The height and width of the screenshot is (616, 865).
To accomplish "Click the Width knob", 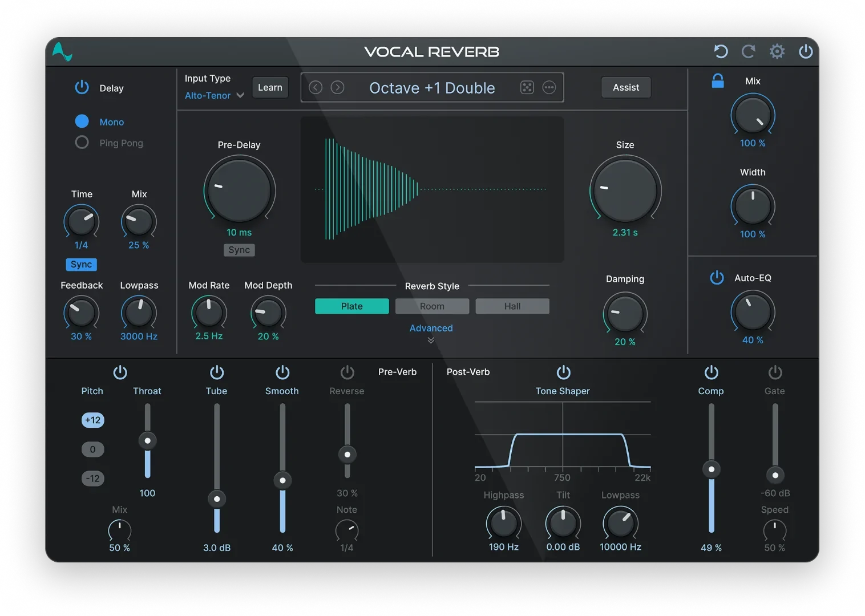I will (753, 206).
